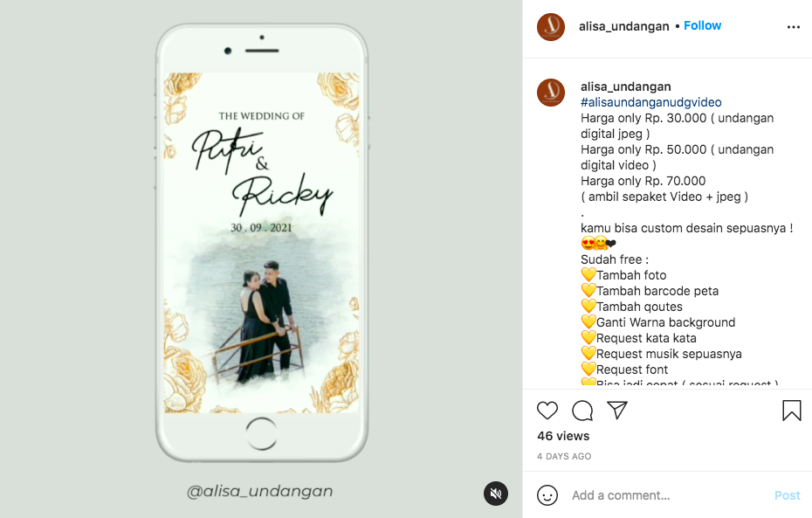The height and width of the screenshot is (518, 812).
Task: Open comments via speech bubble icon
Action: click(582, 411)
